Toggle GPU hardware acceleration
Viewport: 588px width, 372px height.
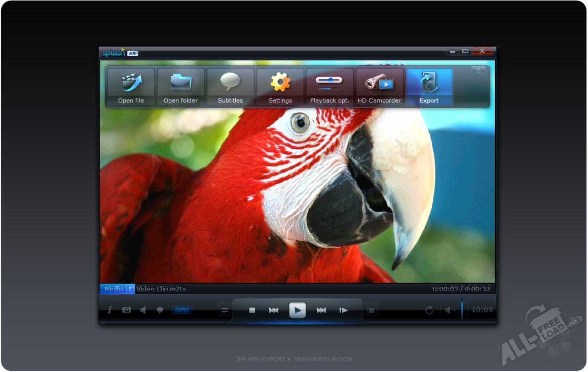pos(181,310)
